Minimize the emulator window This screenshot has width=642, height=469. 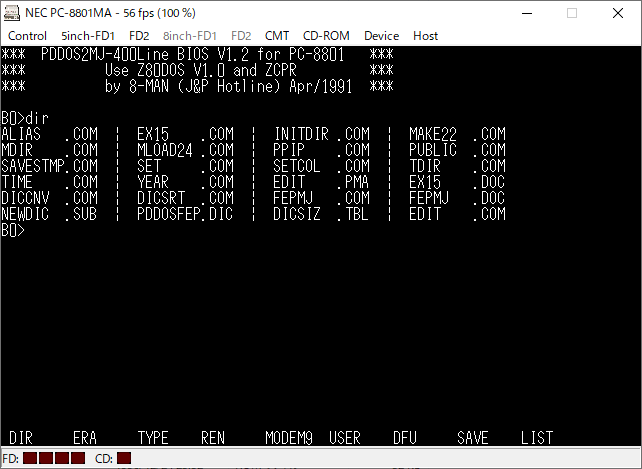click(527, 13)
